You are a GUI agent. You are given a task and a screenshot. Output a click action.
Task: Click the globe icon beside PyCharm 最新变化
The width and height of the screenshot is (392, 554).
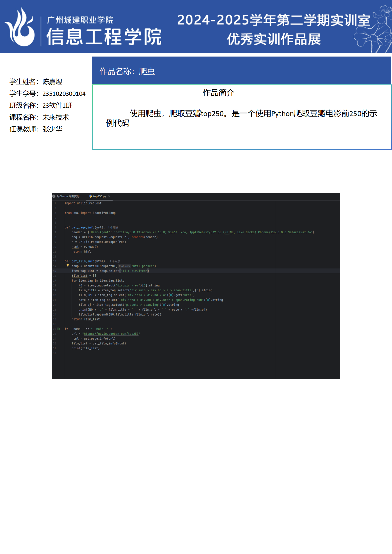tap(54, 196)
